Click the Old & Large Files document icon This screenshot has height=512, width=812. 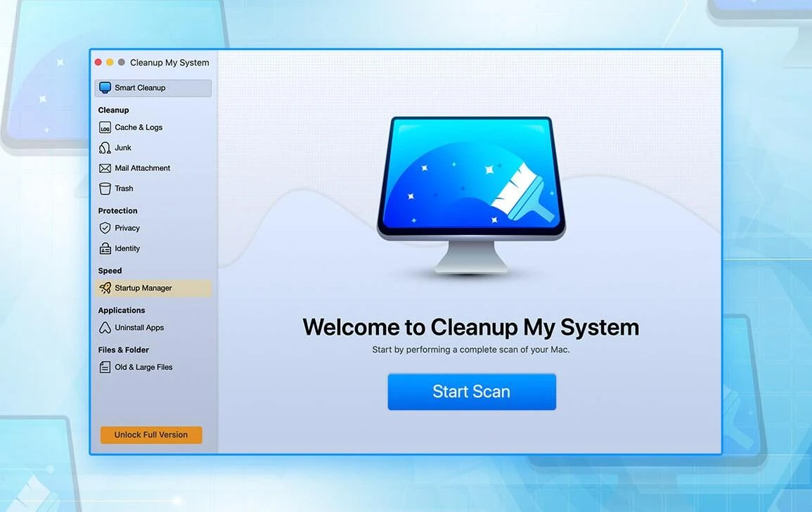[105, 367]
